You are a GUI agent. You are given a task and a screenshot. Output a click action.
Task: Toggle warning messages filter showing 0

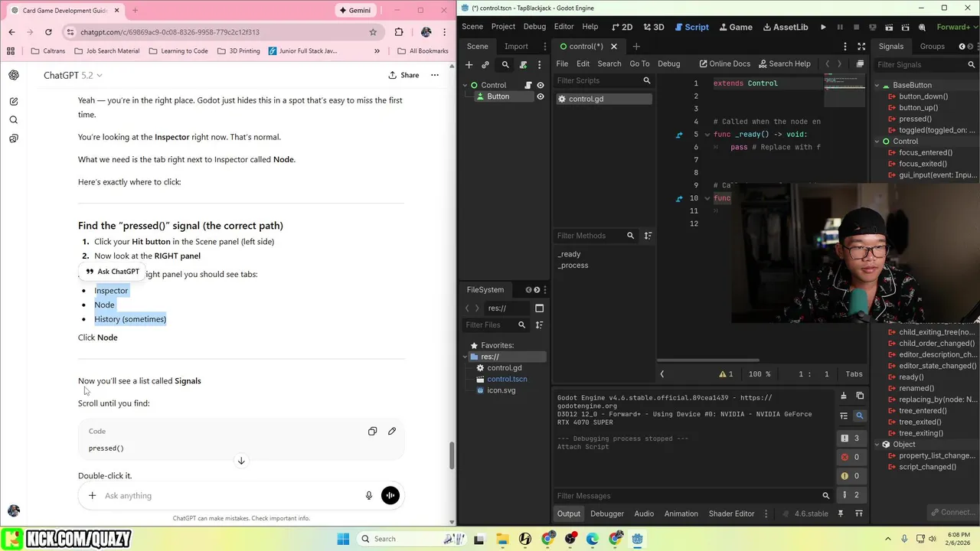pos(851,476)
